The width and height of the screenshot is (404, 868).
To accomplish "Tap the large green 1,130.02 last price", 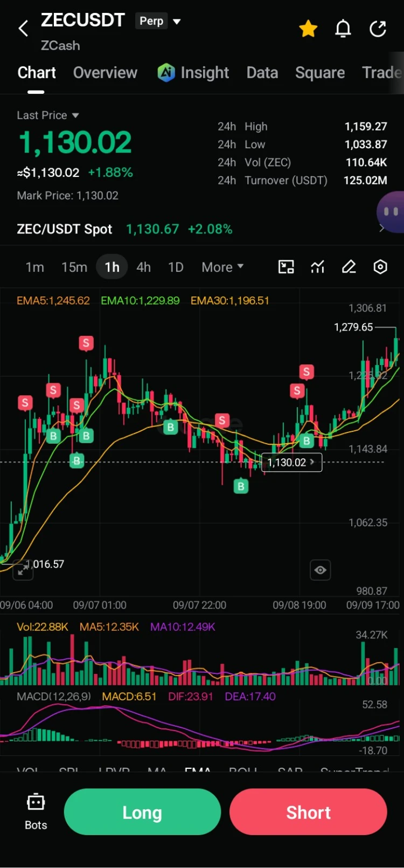I will pos(75,142).
